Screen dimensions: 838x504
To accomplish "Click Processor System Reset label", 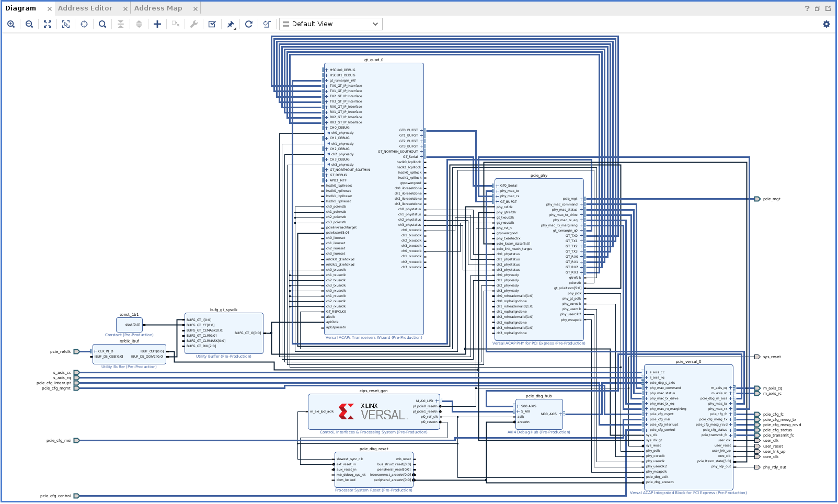I will (x=374, y=490).
